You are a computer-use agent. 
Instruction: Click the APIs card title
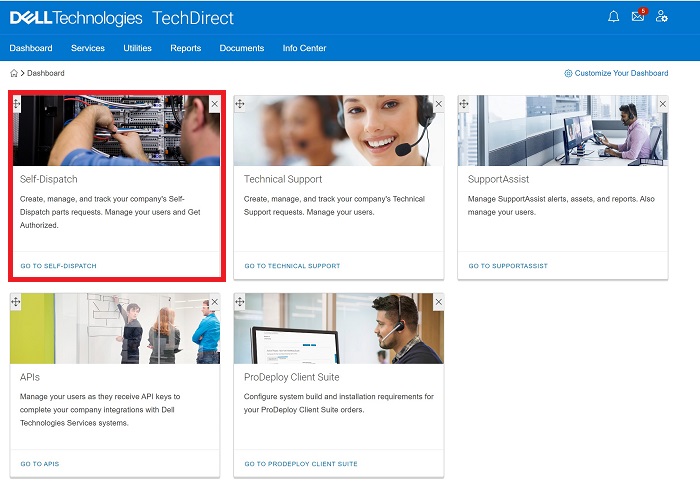(x=29, y=377)
